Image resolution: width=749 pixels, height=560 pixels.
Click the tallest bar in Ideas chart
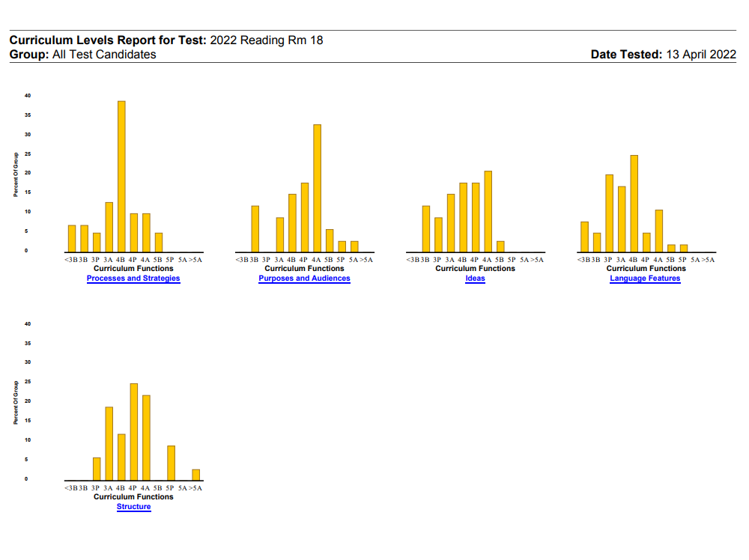click(488, 212)
